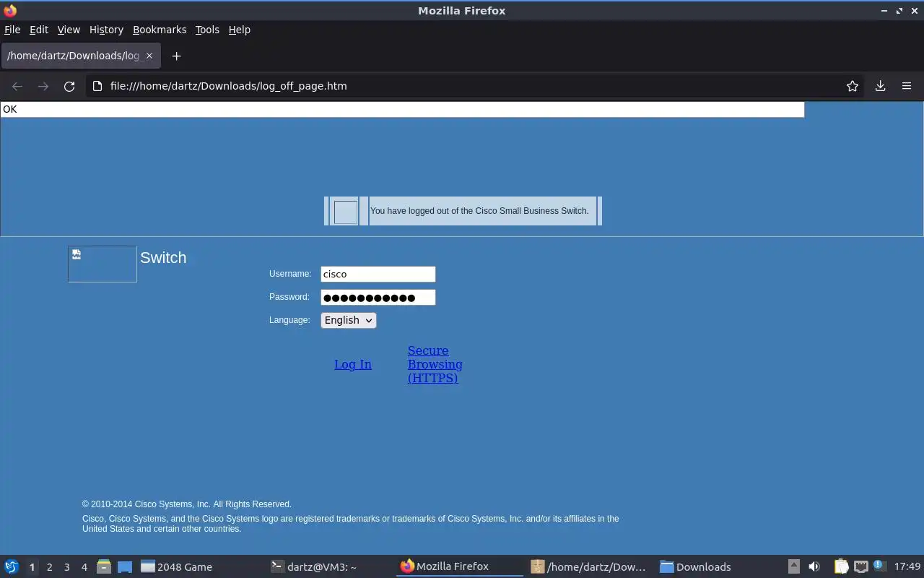This screenshot has height=578, width=924.
Task: Reload the current page
Action: pos(69,86)
